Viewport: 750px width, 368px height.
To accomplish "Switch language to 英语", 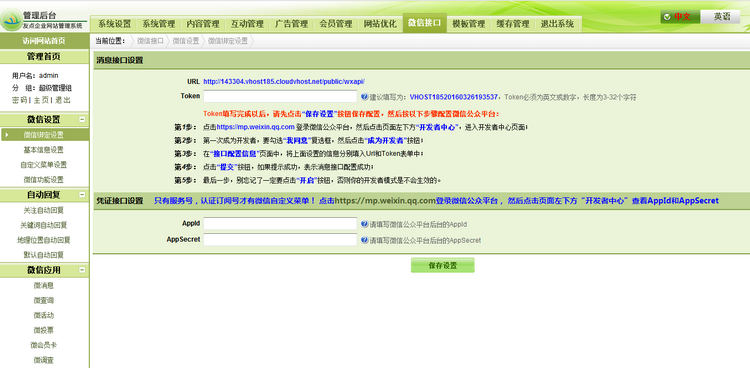I will [x=722, y=17].
